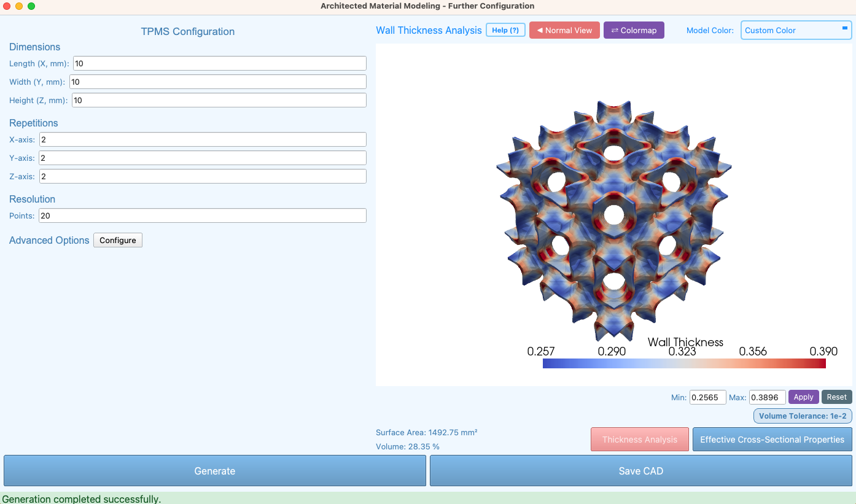Screen dimensions: 856x504
Task: Minimize the window with the yellow button
Action: point(19,6)
